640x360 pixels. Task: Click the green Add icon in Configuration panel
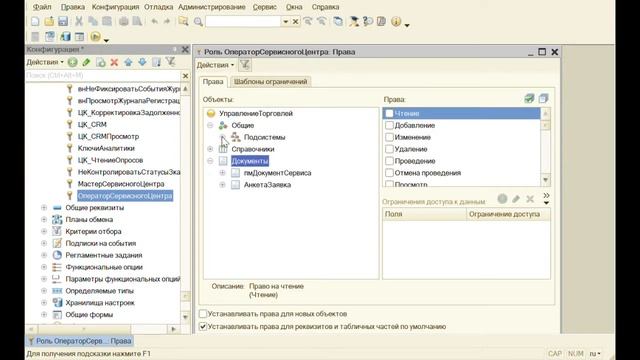point(73,62)
